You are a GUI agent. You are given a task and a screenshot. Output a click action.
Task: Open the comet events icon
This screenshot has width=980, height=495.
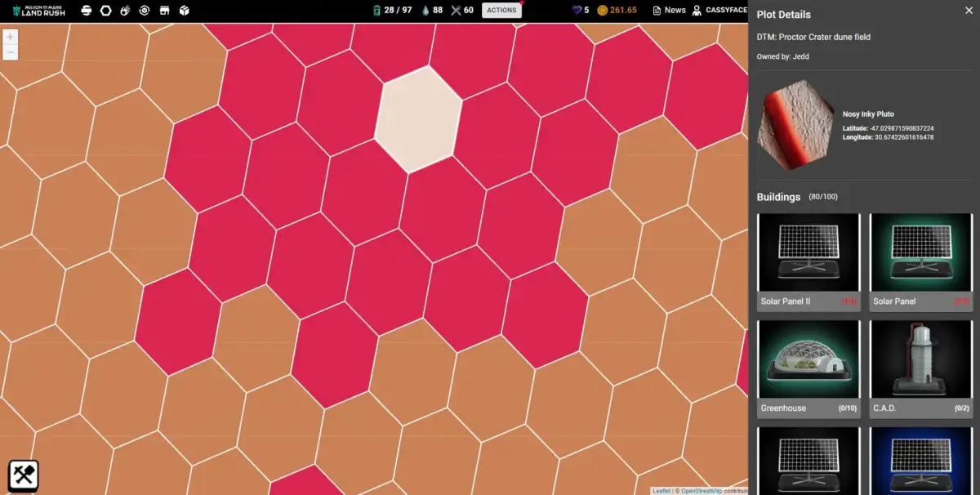[x=125, y=10]
